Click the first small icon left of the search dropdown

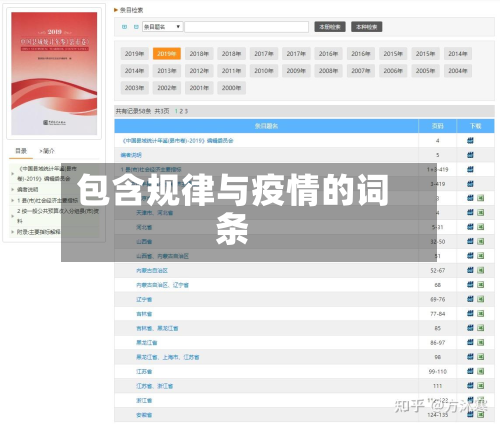coord(125,27)
